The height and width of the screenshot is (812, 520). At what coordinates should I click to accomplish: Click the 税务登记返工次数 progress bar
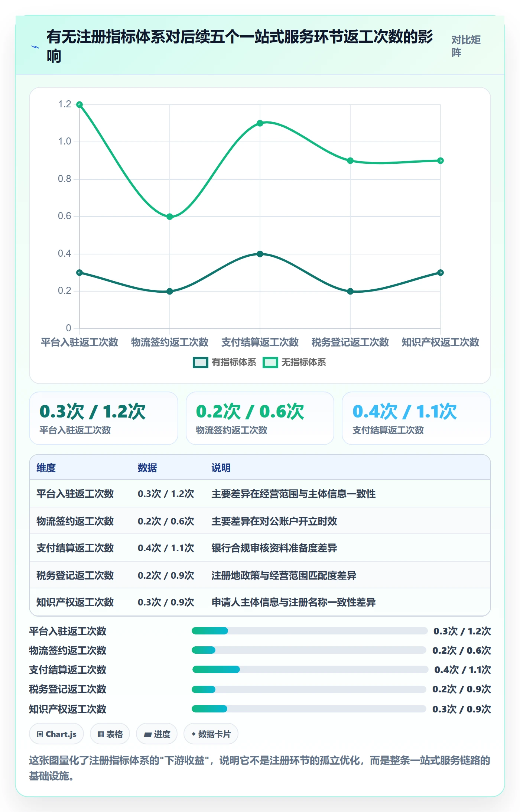click(309, 689)
